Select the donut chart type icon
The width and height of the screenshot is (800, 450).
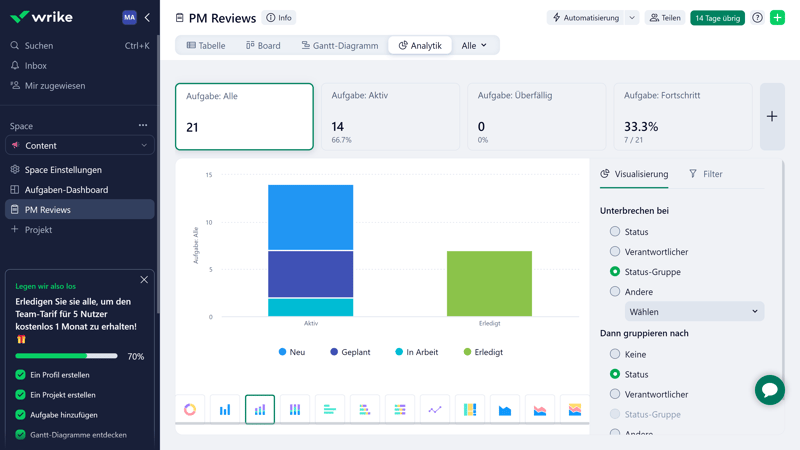(190, 409)
